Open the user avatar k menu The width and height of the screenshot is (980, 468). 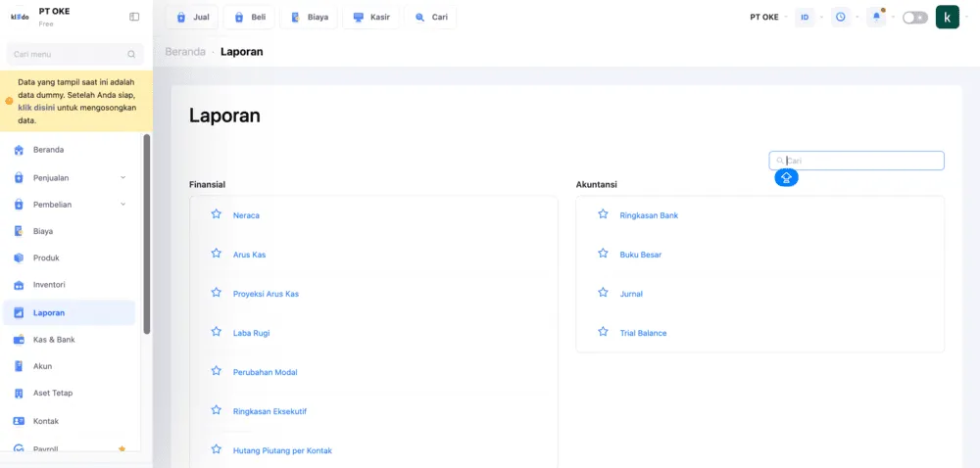948,18
